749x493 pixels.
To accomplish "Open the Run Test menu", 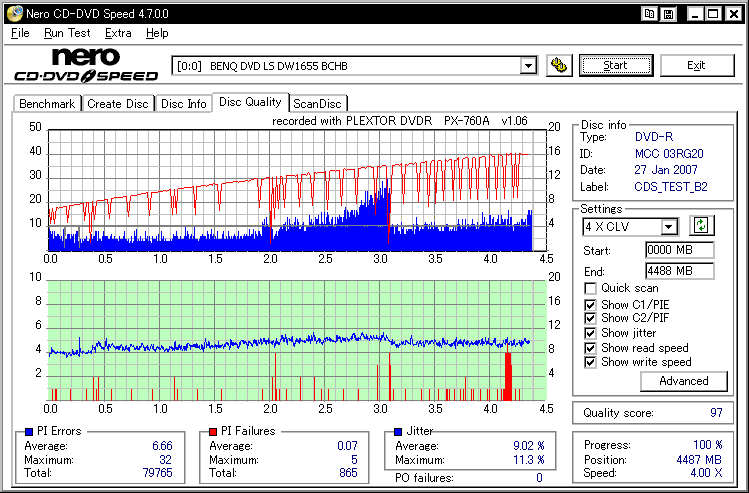I will (x=66, y=33).
